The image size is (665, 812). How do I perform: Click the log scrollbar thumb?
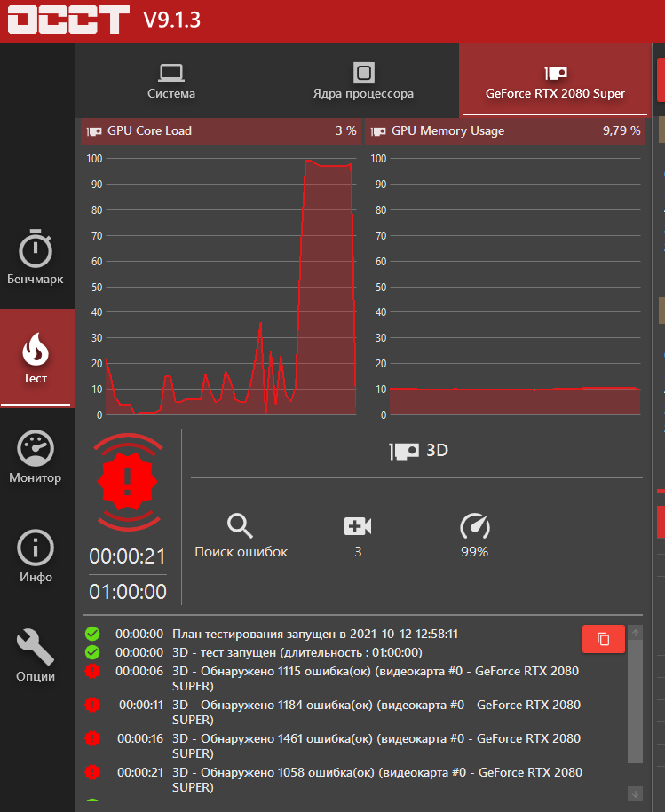[x=635, y=701]
